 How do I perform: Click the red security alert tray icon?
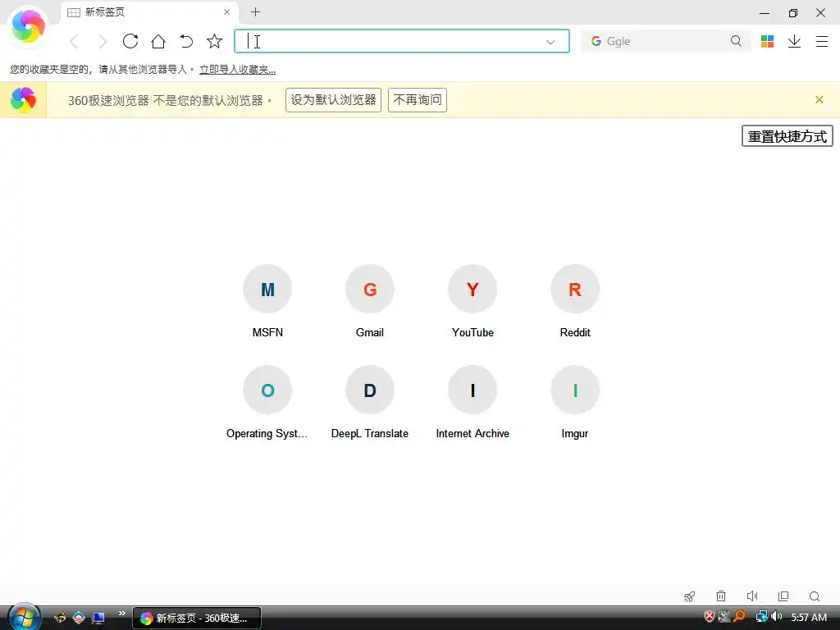click(710, 617)
